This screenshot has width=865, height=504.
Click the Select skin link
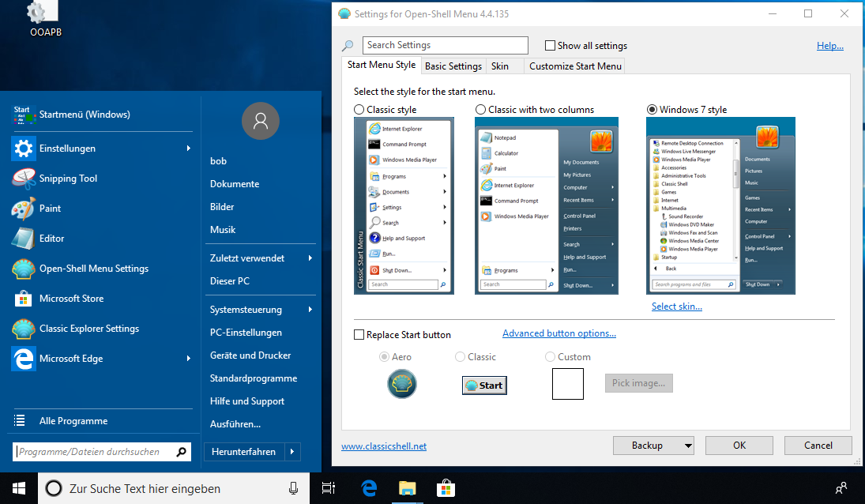[676, 307]
